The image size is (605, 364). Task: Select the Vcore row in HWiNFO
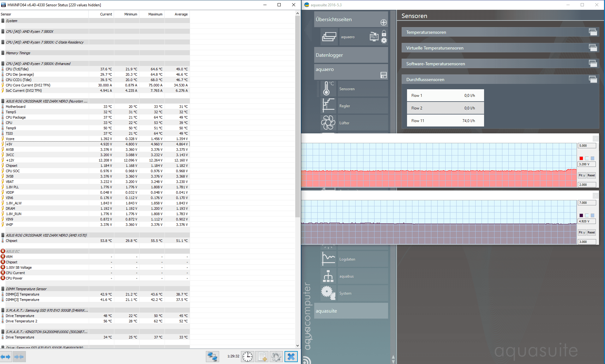point(95,139)
